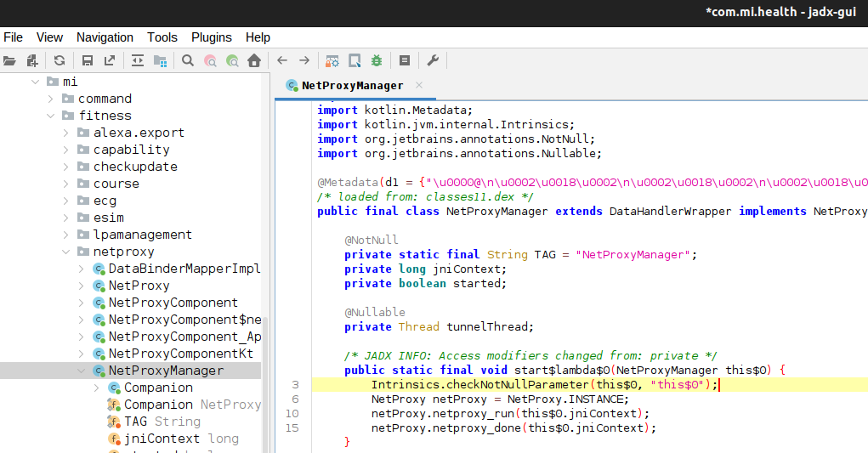This screenshot has width=868, height=453.
Task: Open the Navigation menu
Action: coord(105,37)
